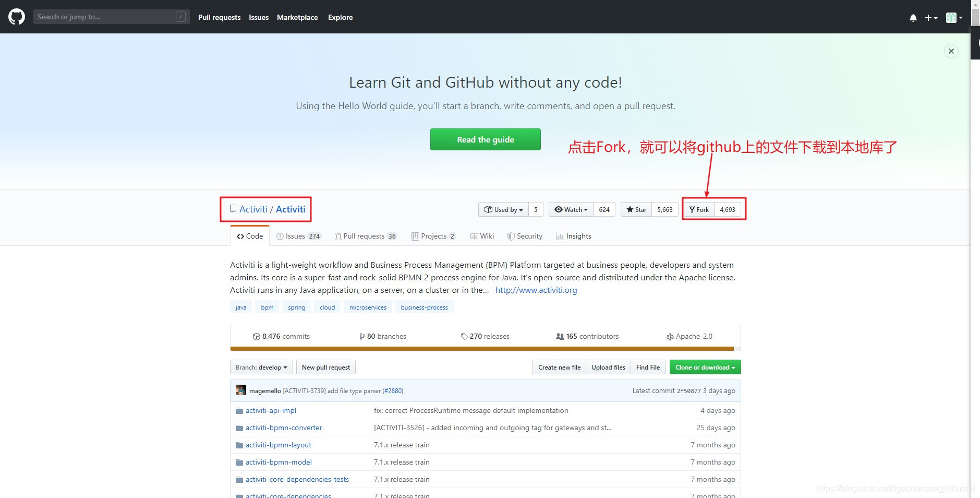Open the notifications bell
Image resolution: width=980 pixels, height=498 pixels.
(x=913, y=18)
